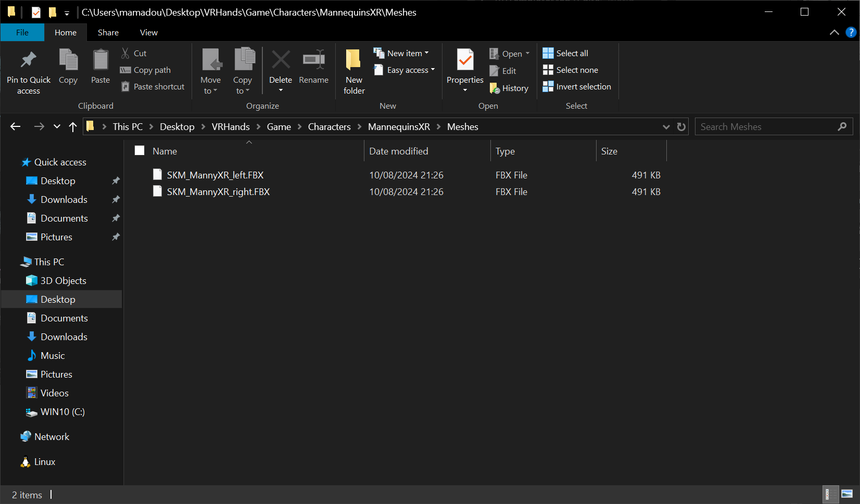This screenshot has width=860, height=504.
Task: Click the Pin to Quick access icon
Action: (28, 60)
